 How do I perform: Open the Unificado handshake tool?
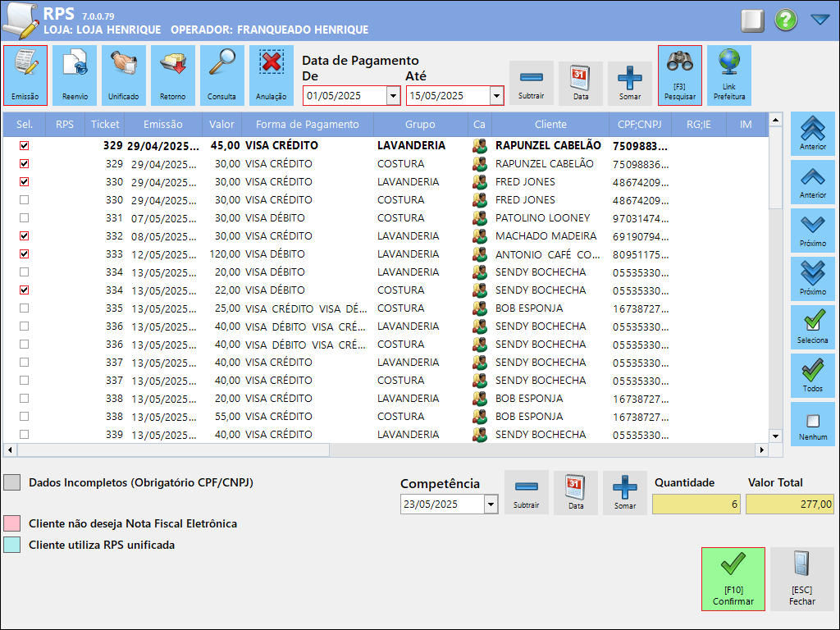click(x=124, y=75)
